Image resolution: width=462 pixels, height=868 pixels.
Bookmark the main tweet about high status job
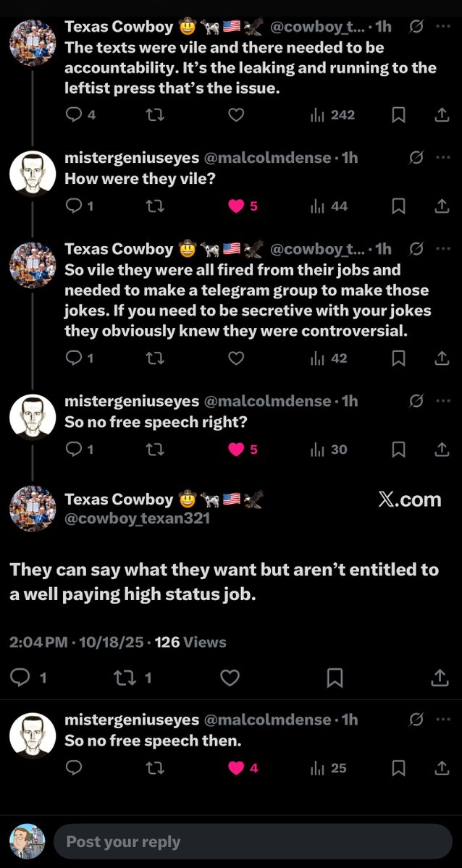point(335,678)
